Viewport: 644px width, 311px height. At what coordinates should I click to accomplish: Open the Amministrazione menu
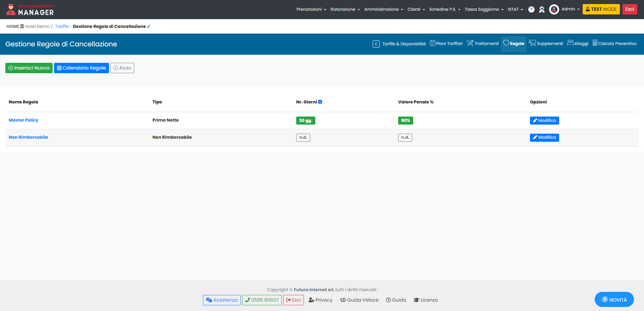click(x=383, y=9)
